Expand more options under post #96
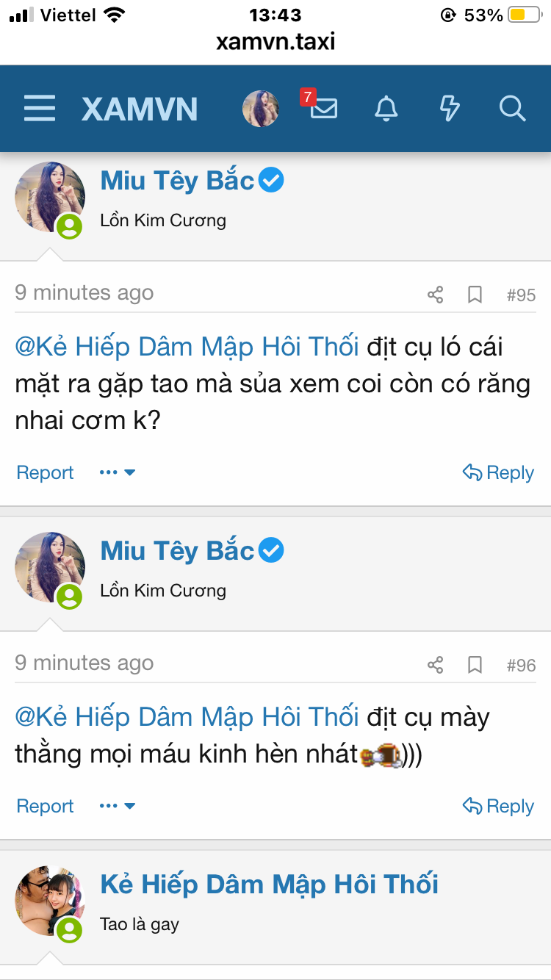The width and height of the screenshot is (551, 980). 118,806
